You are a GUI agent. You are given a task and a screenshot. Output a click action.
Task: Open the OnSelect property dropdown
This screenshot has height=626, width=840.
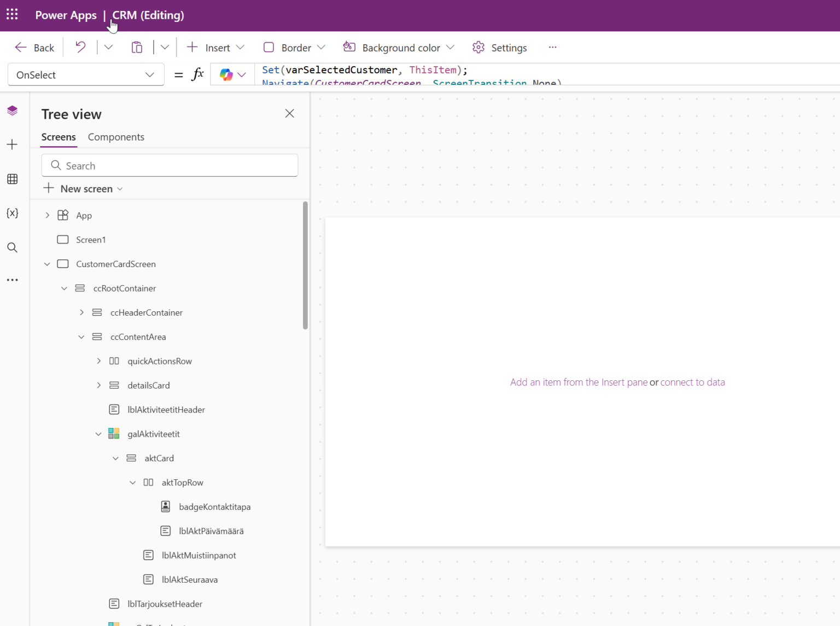(86, 75)
